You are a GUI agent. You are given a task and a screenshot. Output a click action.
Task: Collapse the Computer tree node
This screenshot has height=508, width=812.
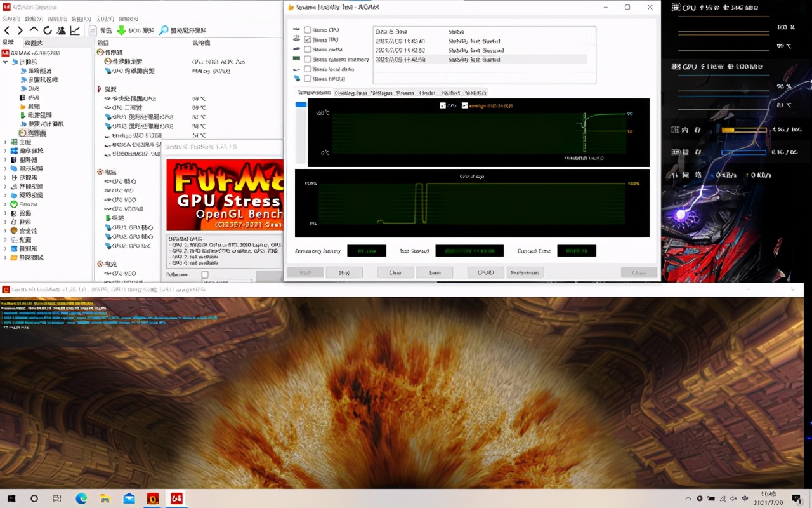pos(6,62)
